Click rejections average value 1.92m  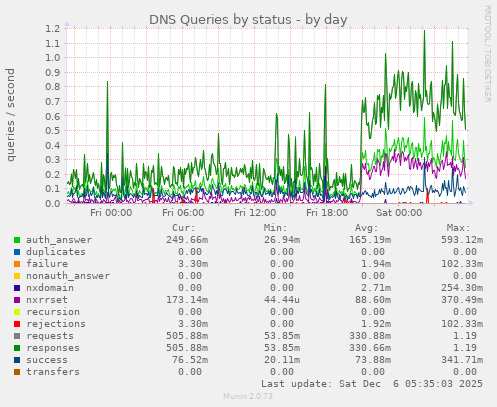point(376,324)
